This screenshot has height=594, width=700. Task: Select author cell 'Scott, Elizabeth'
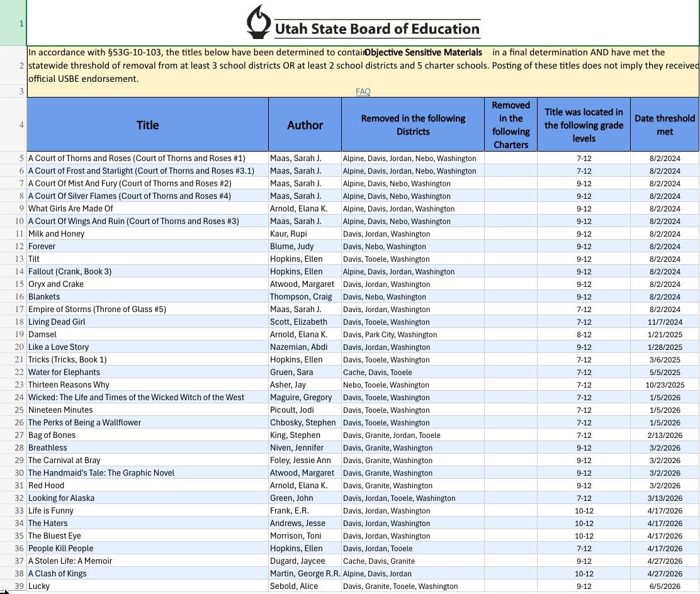coord(305,322)
